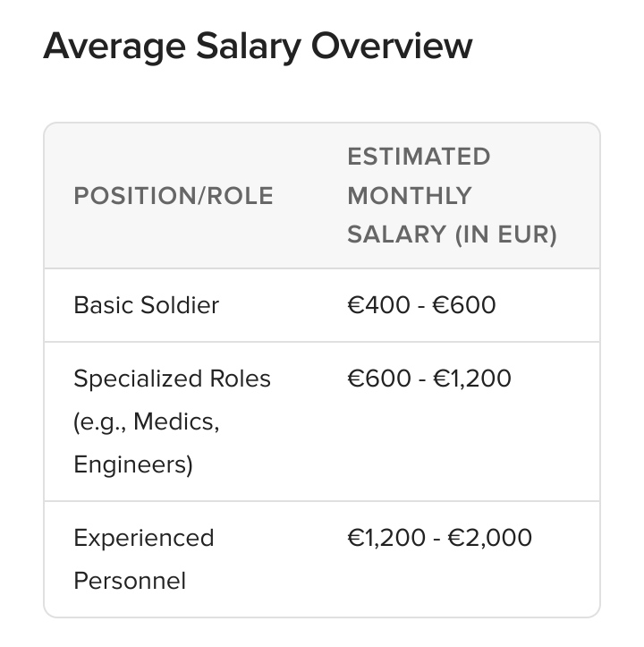The image size is (644, 647).
Task: Select the "Specialized Roles" text
Action: (172, 379)
